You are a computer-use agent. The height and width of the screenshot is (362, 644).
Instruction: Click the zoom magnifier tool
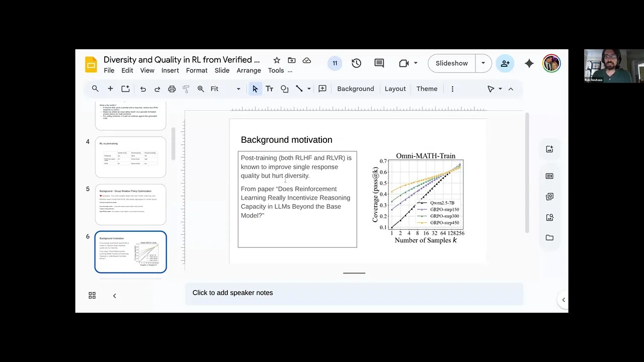pos(201,89)
